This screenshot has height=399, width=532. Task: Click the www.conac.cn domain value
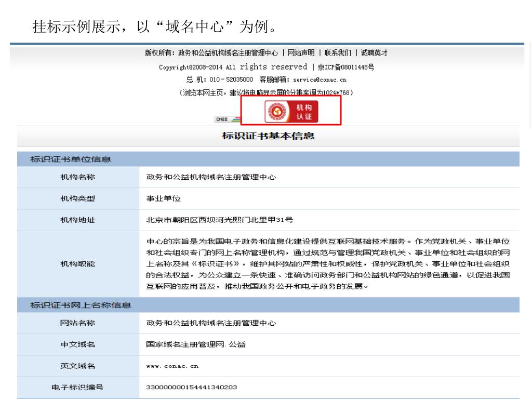(172, 366)
